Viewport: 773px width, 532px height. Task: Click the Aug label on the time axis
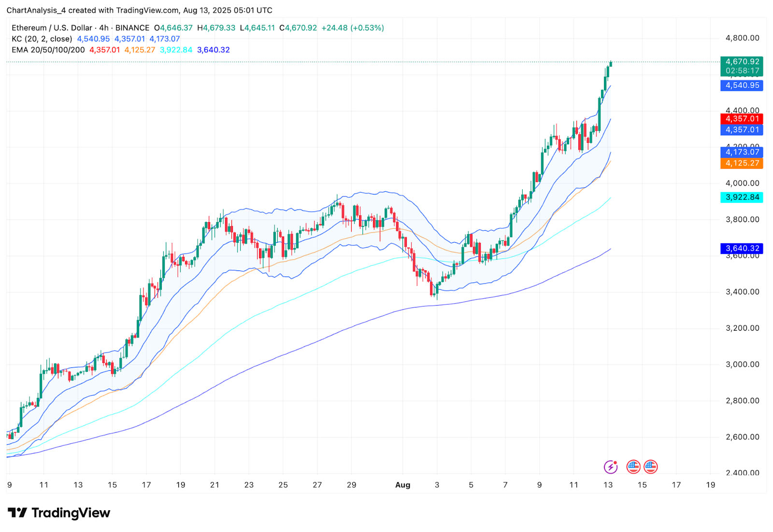coord(402,485)
